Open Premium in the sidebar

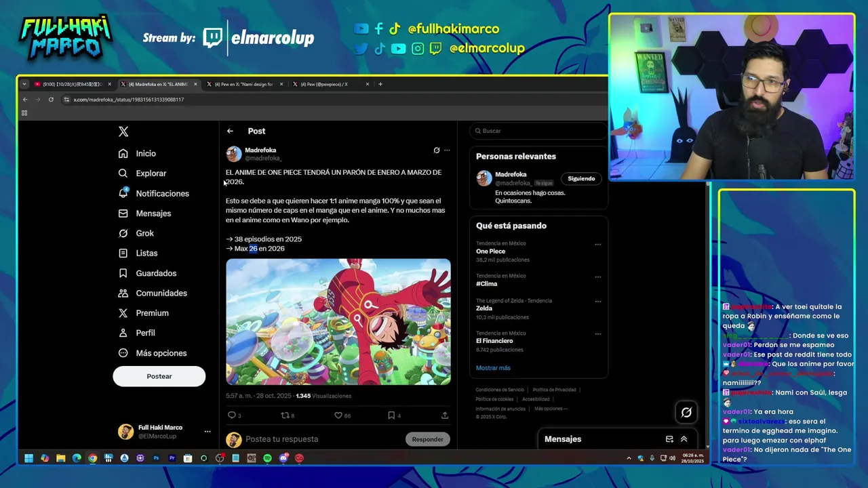pyautogui.click(x=144, y=313)
